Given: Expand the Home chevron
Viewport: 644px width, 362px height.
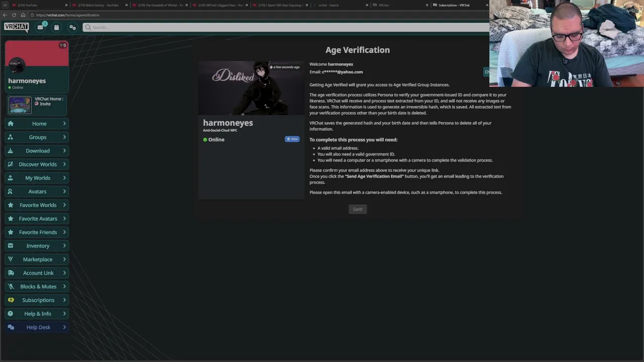Looking at the screenshot, I should (x=64, y=124).
